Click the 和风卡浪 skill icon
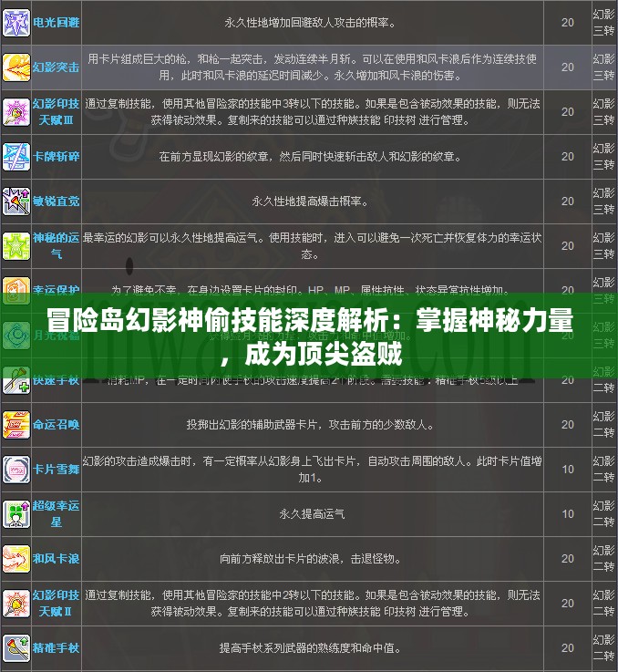This screenshot has height=672, width=618. click(16, 558)
